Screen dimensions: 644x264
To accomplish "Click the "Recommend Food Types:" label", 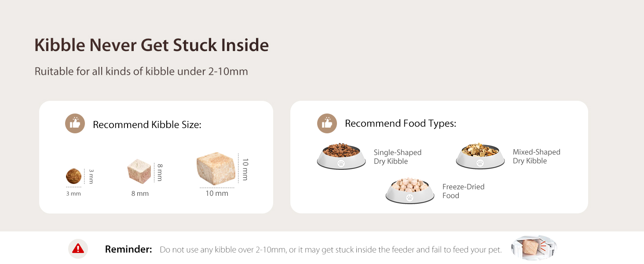I will coord(400,123).
